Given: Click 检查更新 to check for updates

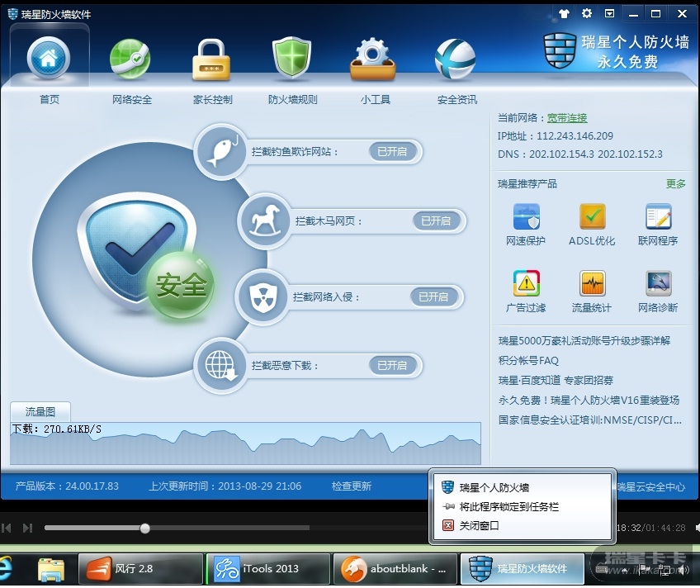Looking at the screenshot, I should tap(352, 486).
